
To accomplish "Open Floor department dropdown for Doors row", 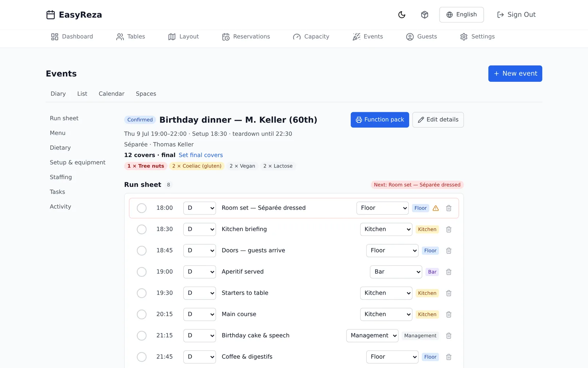I will click(392, 251).
